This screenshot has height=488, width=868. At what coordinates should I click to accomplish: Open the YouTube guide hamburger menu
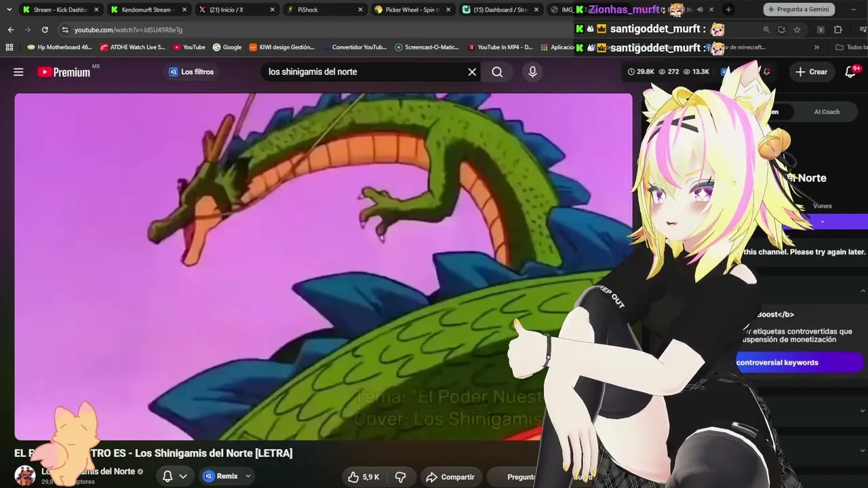coord(18,72)
